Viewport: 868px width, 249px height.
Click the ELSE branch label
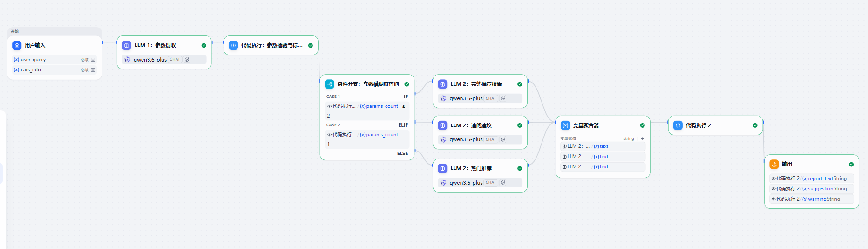tap(402, 153)
